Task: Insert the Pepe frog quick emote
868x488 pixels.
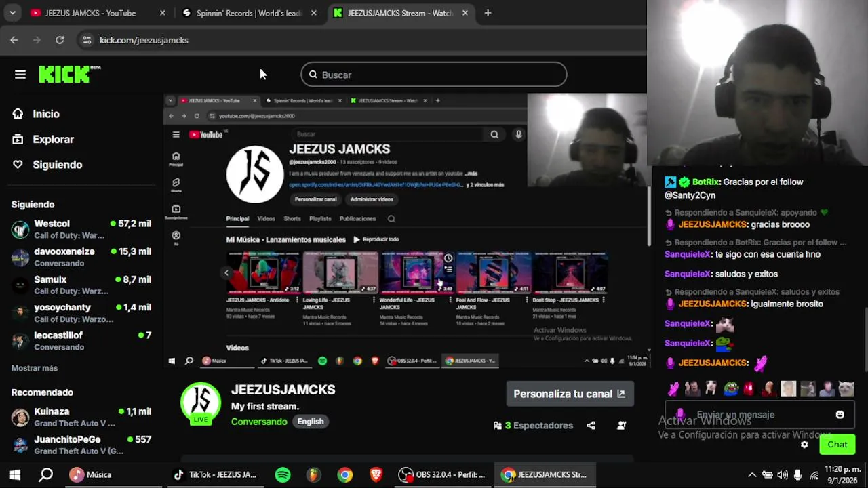Action: [x=730, y=388]
